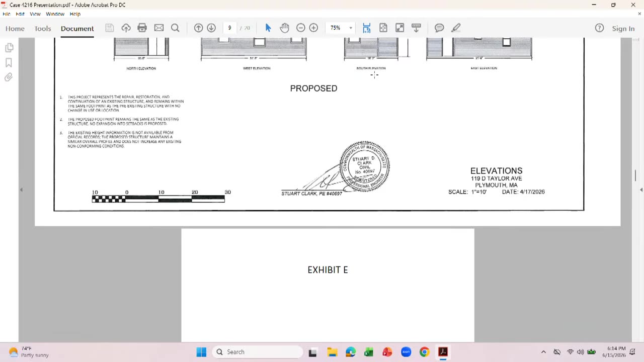
Task: Click the STUART CLARK, PE #40697 signature line
Action: pos(311,194)
